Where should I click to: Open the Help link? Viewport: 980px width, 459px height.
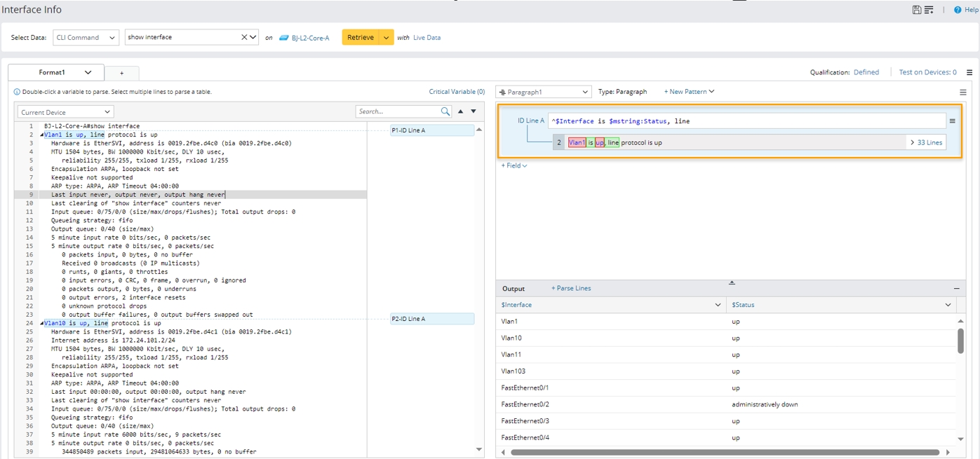tap(966, 10)
